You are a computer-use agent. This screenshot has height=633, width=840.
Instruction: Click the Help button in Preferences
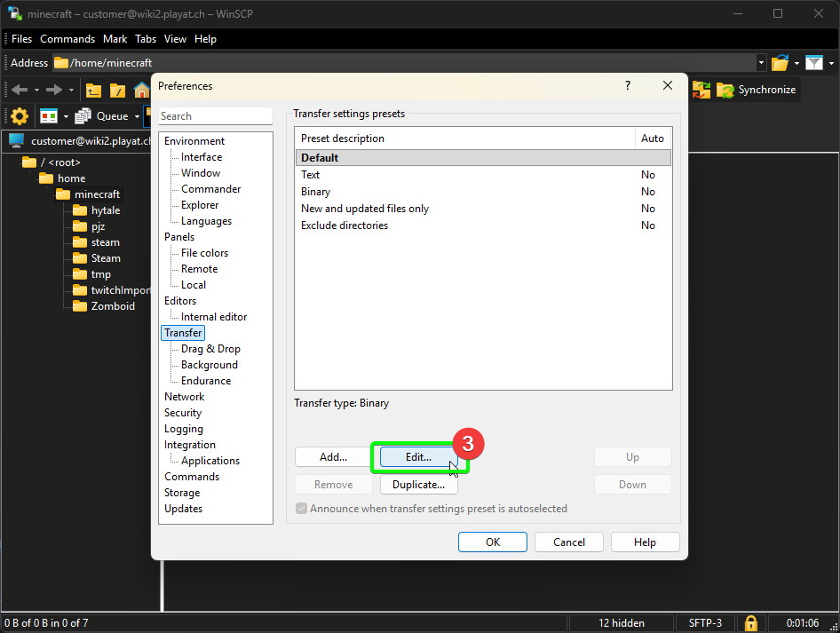(645, 542)
